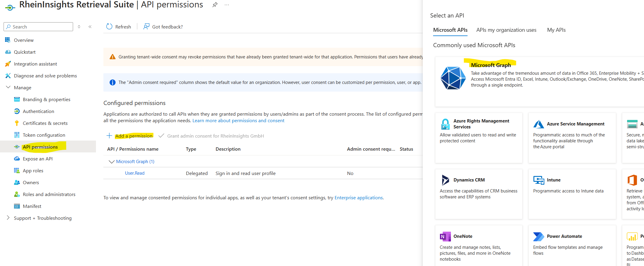Click the Certificates & secrets key icon
Image resolution: width=644 pixels, height=266 pixels.
pos(17,123)
